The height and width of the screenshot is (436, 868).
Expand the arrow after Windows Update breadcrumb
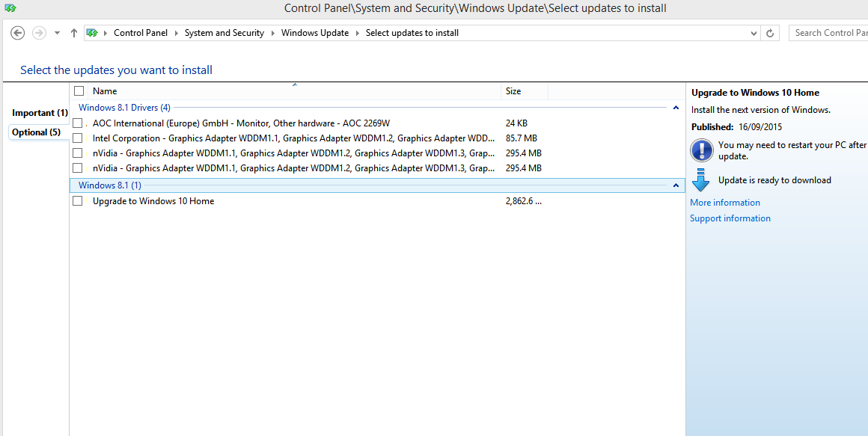pos(358,33)
